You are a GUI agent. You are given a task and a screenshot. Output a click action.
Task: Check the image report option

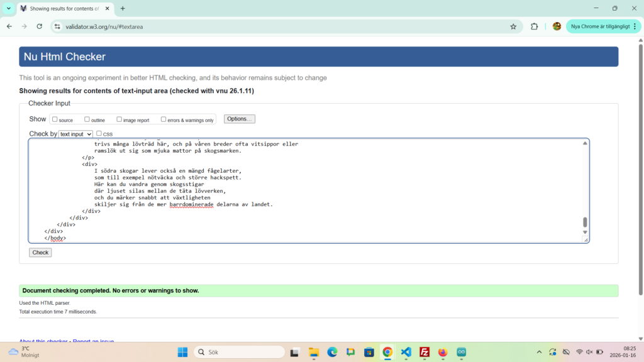[x=119, y=119]
